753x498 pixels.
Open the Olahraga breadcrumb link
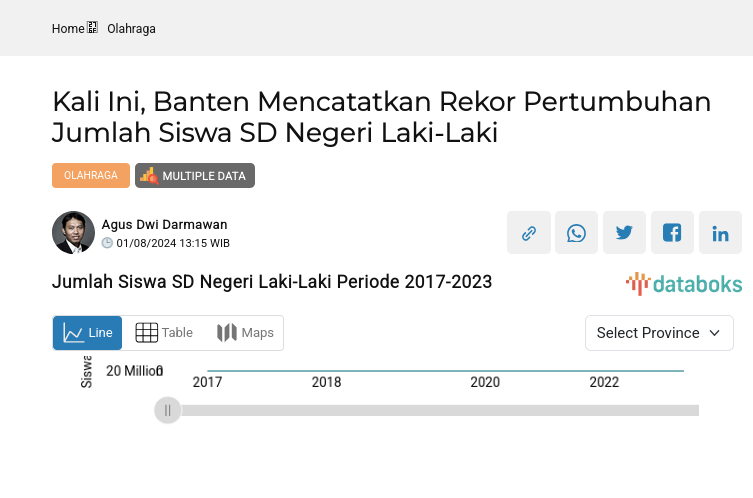(x=131, y=29)
